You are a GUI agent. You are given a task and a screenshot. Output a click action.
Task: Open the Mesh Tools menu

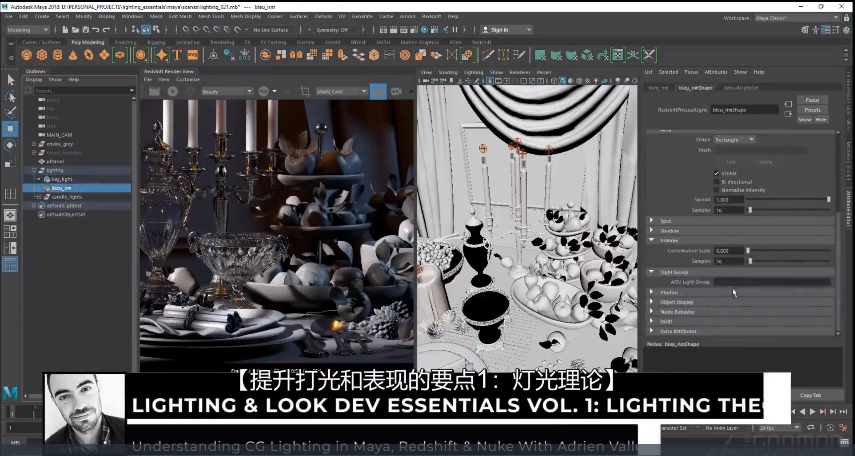point(211,16)
